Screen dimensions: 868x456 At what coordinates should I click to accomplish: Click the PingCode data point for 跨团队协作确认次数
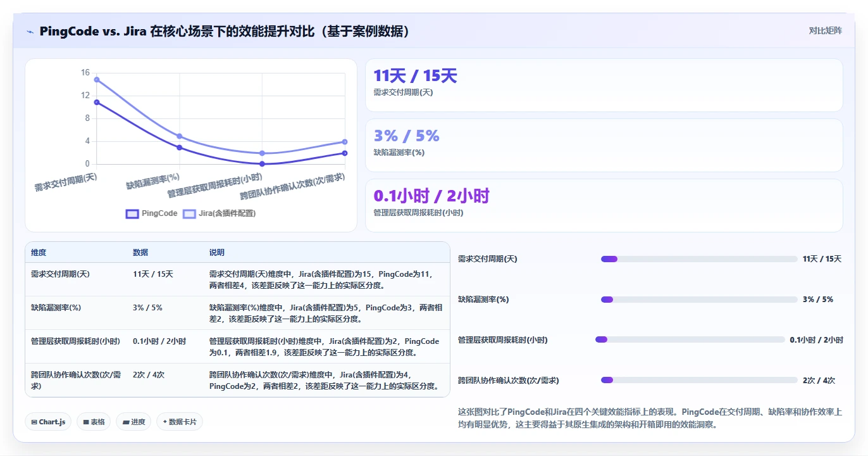pos(345,153)
